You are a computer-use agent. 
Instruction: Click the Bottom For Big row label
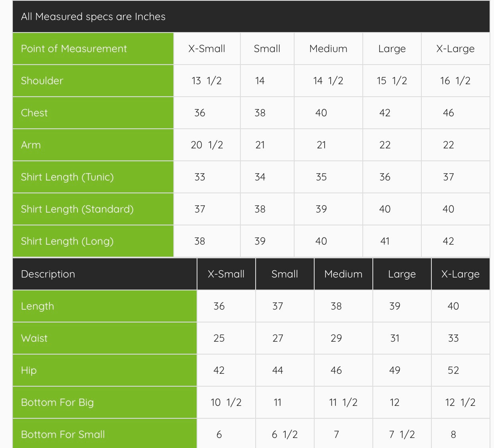57,402
